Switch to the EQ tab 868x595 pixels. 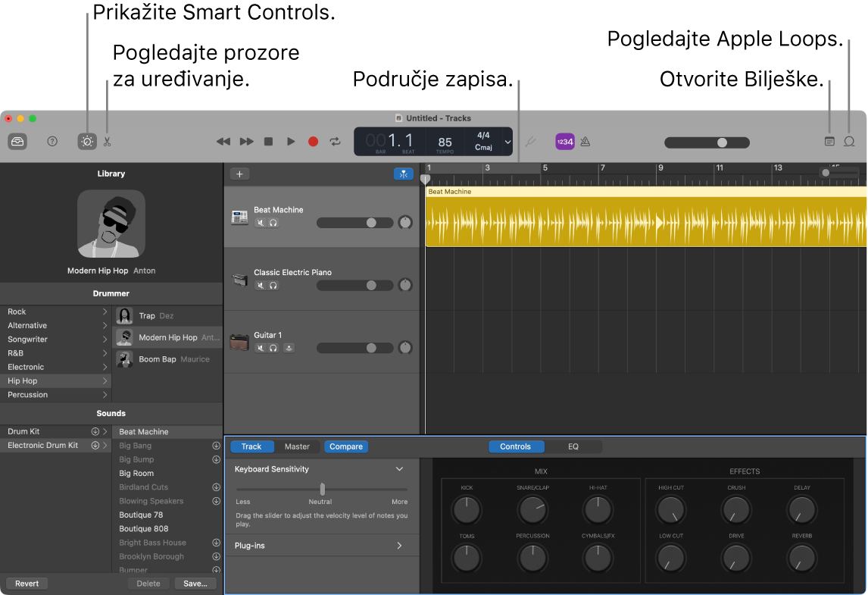pos(573,446)
